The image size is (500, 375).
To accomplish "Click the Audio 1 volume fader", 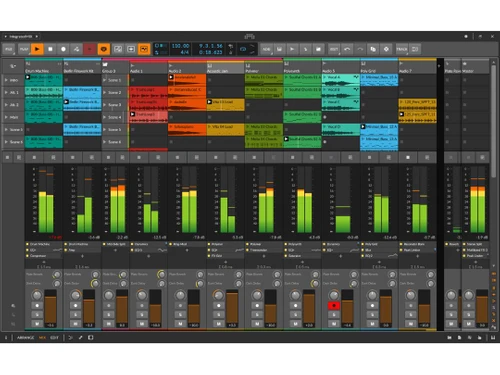I will 155,309.
